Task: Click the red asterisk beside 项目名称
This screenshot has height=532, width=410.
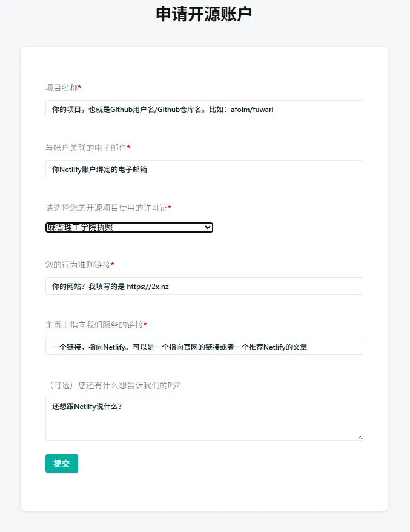Action: [80, 88]
